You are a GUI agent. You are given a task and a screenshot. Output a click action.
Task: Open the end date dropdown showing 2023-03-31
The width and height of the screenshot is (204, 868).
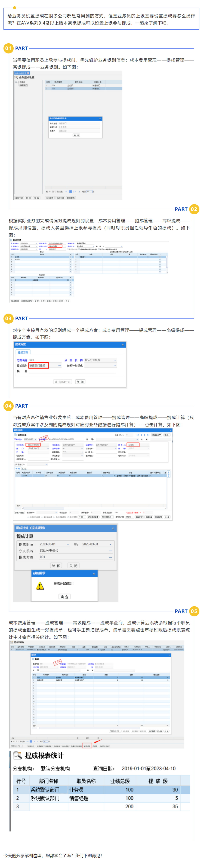[110, 544]
